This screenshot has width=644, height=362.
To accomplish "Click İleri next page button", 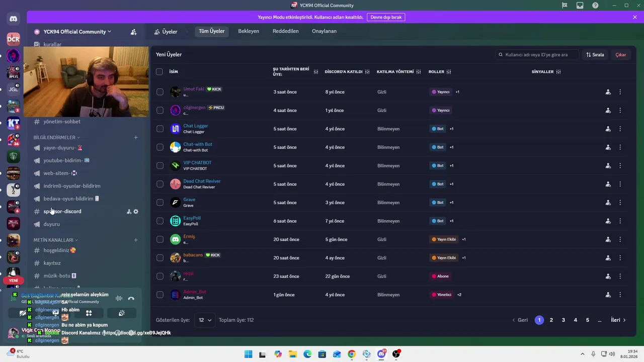I will point(618,320).
